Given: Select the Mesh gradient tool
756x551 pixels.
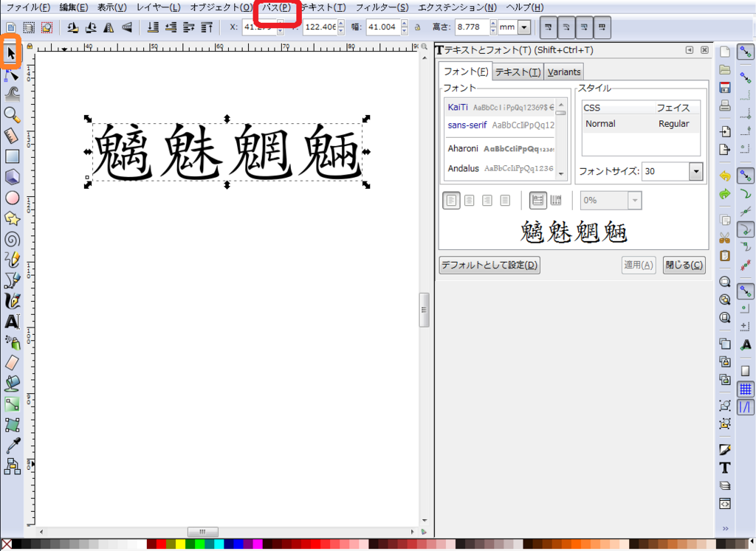Looking at the screenshot, I should tap(12, 425).
